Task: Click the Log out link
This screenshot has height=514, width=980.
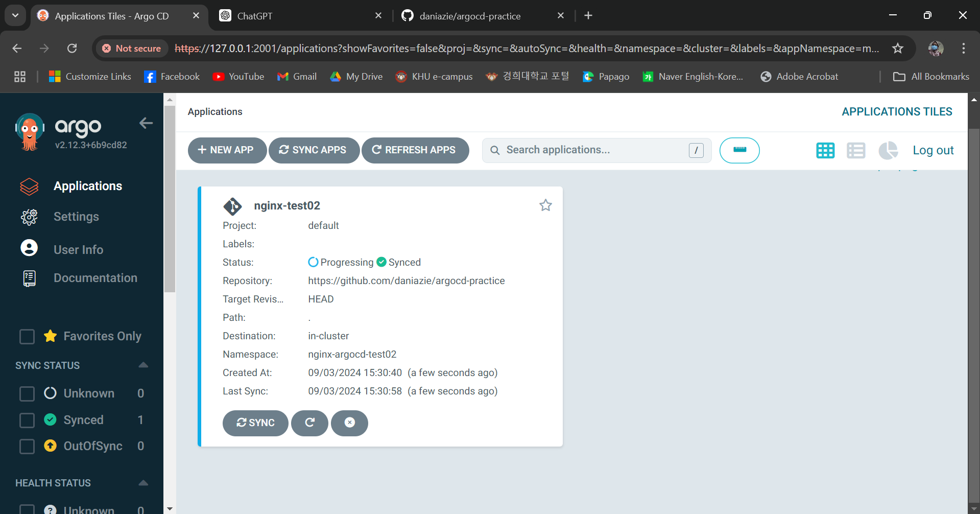Action: point(933,150)
